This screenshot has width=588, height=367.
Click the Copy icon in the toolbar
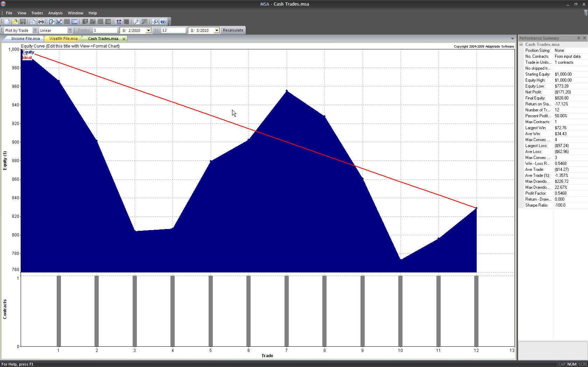pos(33,22)
